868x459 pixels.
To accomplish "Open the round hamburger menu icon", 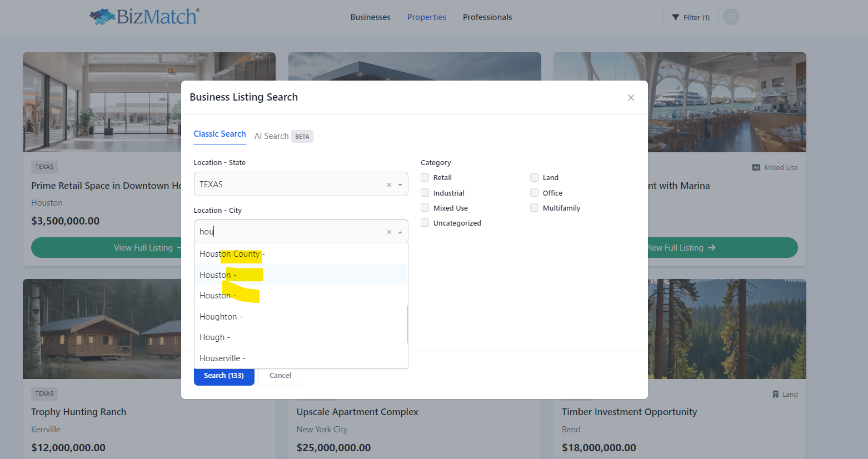I will [731, 17].
